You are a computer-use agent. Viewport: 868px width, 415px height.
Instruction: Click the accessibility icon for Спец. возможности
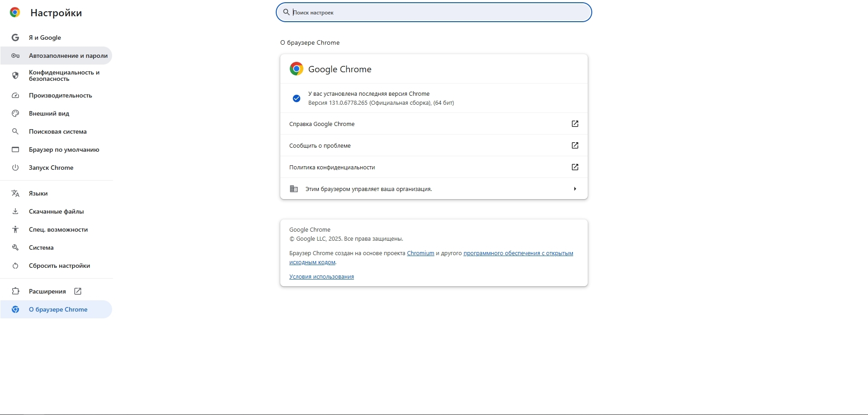(x=15, y=229)
